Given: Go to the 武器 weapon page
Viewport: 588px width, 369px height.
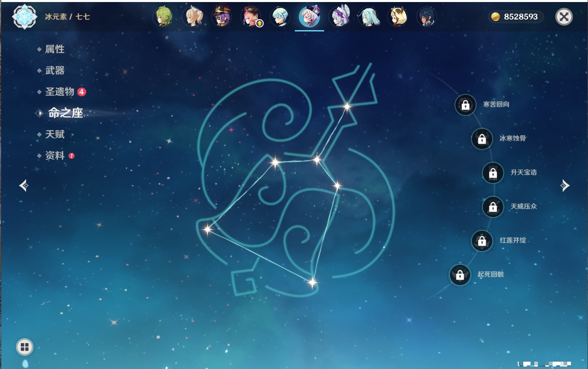Looking at the screenshot, I should (x=55, y=71).
